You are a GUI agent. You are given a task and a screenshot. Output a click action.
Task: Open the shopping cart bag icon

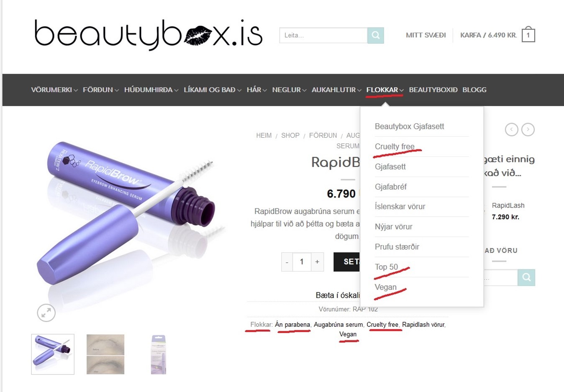click(x=528, y=34)
